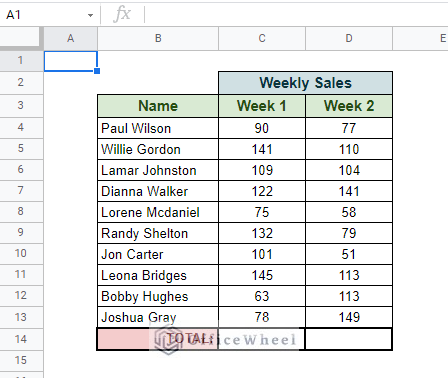This screenshot has height=378, width=448.
Task: Select the empty Week 2 total cell
Action: 349,339
